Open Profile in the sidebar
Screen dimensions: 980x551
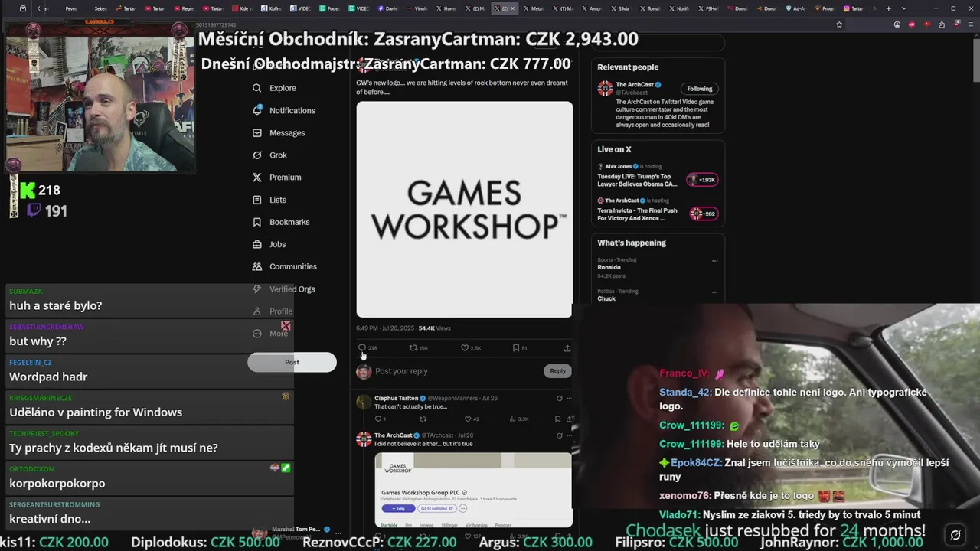[273, 311]
